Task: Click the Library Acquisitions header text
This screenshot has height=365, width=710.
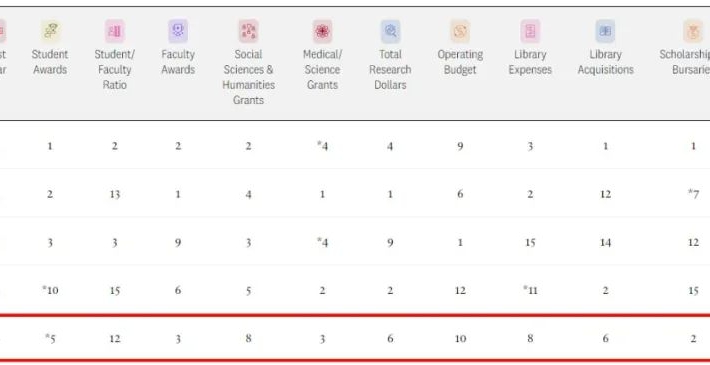Action: pyautogui.click(x=605, y=62)
